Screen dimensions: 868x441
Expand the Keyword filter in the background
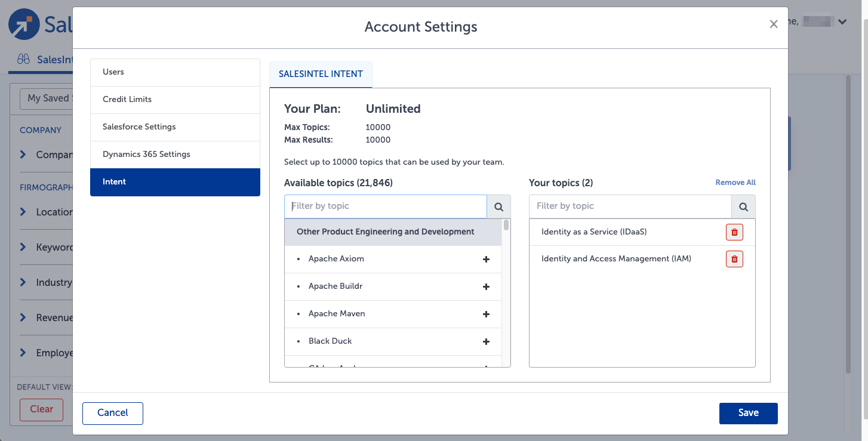[23, 247]
